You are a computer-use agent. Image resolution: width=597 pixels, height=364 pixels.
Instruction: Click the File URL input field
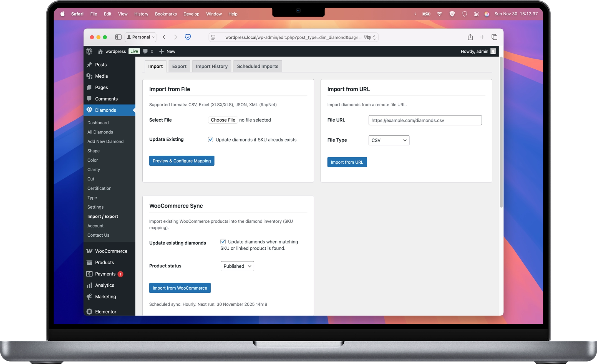(425, 120)
